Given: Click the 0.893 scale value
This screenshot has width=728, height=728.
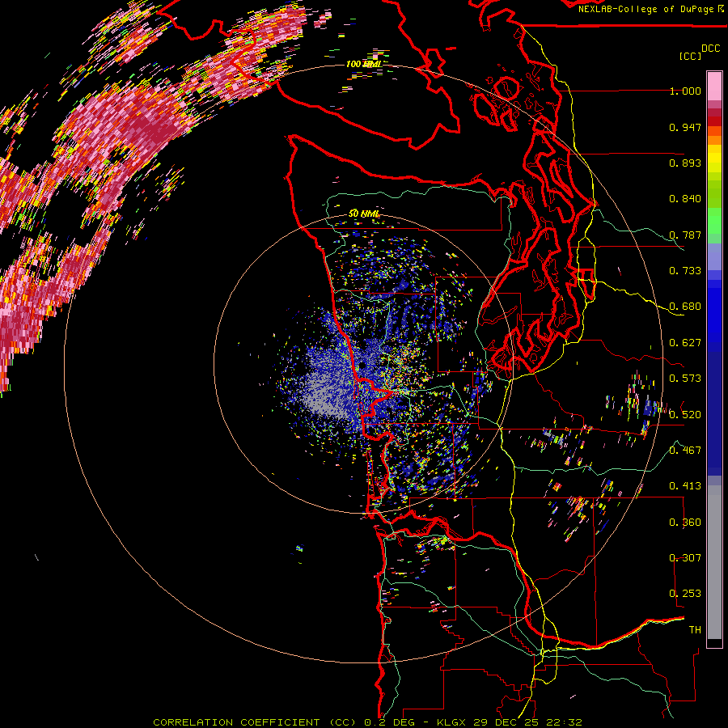Looking at the screenshot, I should point(685,163).
